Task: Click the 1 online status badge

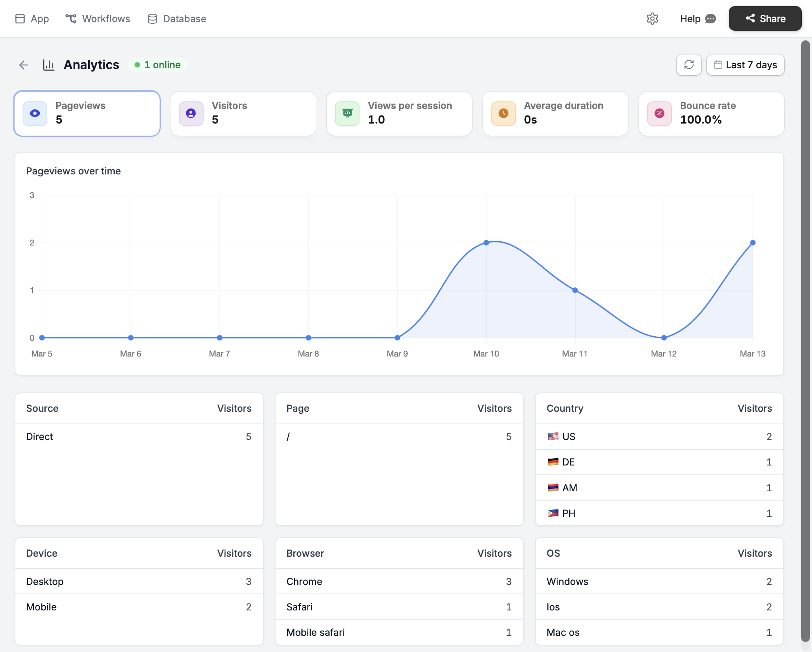Action: coord(158,65)
